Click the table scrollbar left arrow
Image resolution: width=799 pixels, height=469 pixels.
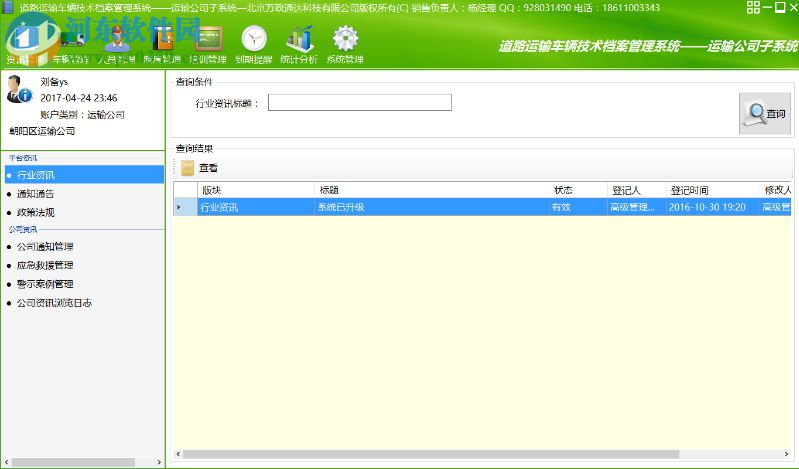click(178, 454)
